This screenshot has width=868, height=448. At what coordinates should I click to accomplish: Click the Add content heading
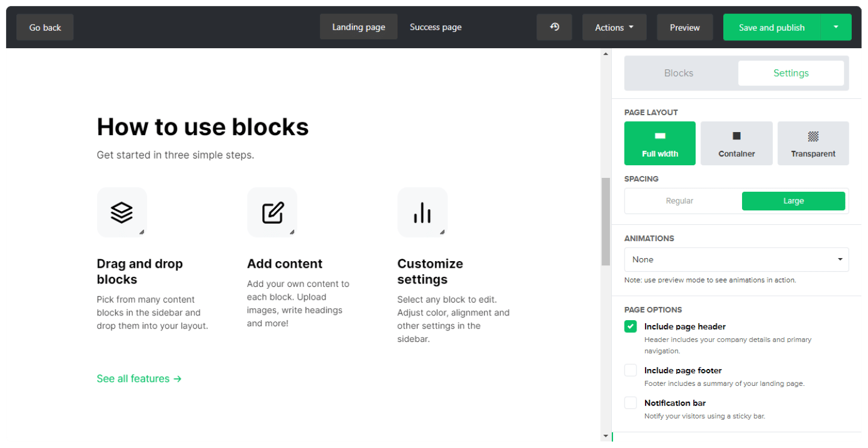coord(285,263)
